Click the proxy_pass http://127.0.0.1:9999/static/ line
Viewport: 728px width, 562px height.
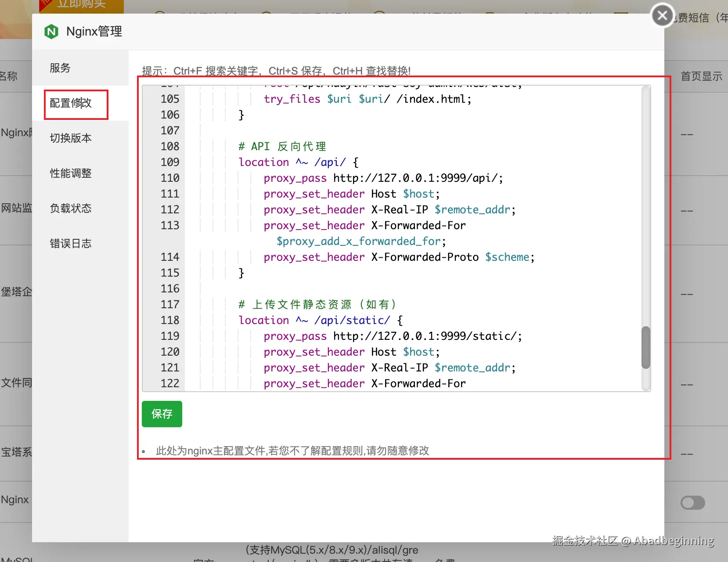click(393, 336)
